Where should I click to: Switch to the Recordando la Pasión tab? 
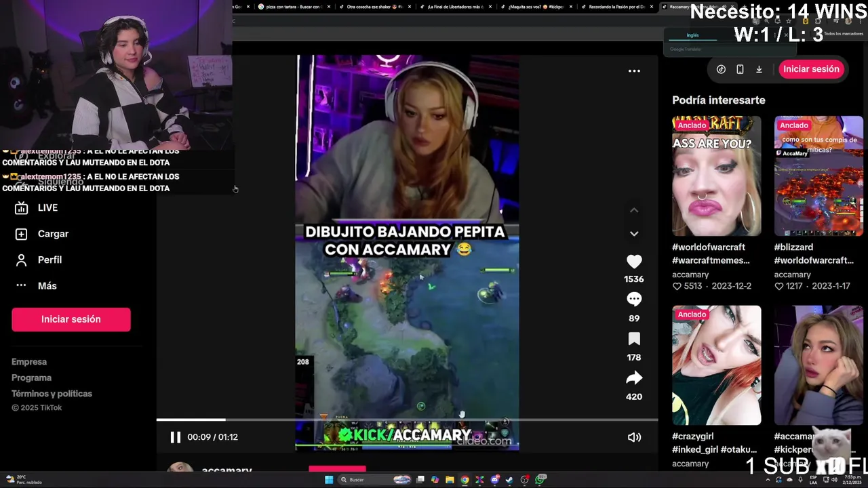[x=616, y=7]
